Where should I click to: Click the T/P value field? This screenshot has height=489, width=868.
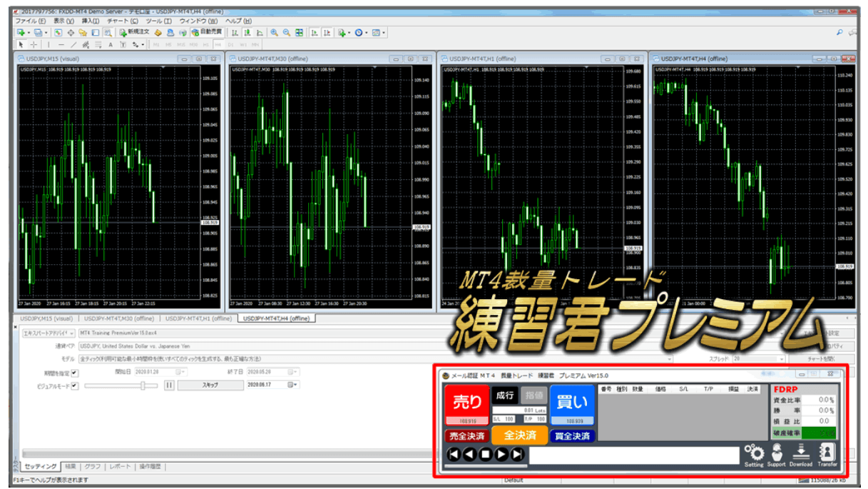pos(535,419)
